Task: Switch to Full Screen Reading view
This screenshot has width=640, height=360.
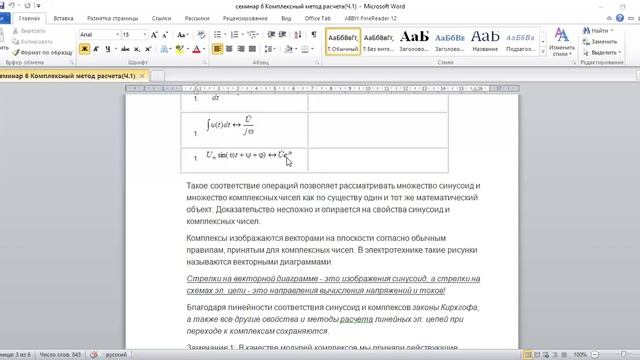Action: click(537, 355)
